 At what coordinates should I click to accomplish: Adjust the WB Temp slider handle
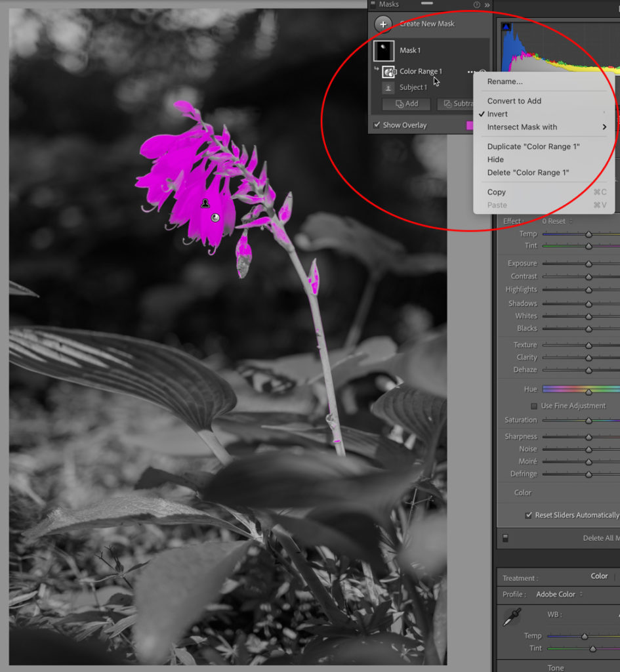coord(584,637)
